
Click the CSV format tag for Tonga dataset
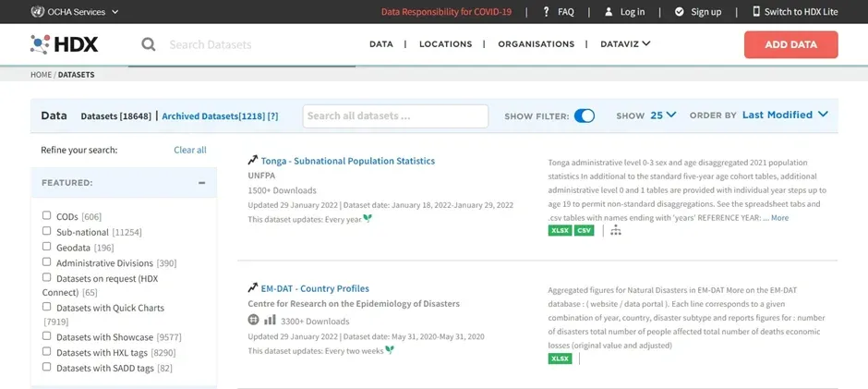[x=584, y=230]
